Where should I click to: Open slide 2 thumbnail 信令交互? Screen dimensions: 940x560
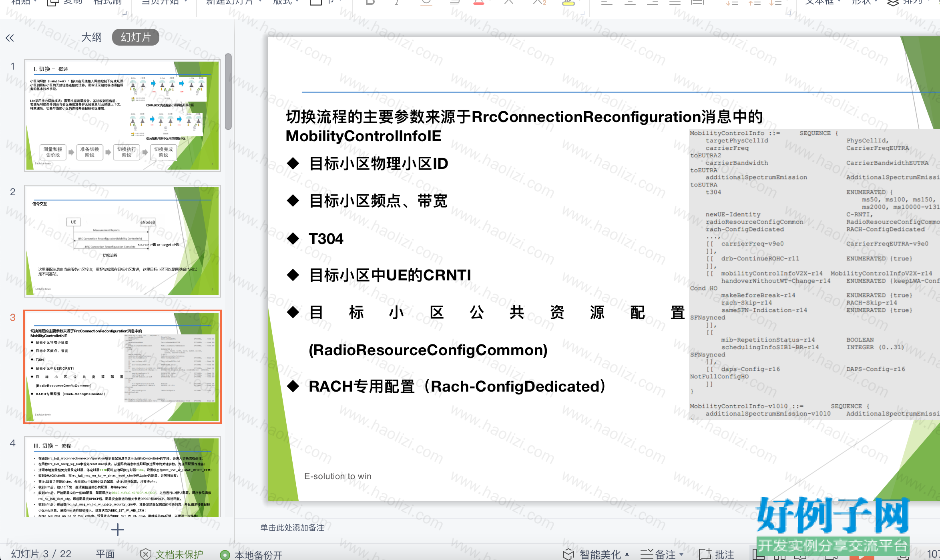[x=123, y=241]
